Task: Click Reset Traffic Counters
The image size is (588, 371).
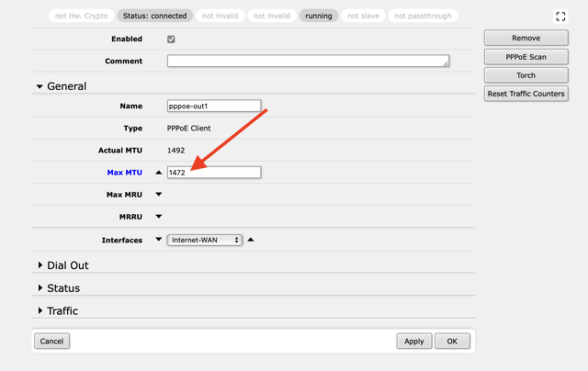Action: point(526,94)
